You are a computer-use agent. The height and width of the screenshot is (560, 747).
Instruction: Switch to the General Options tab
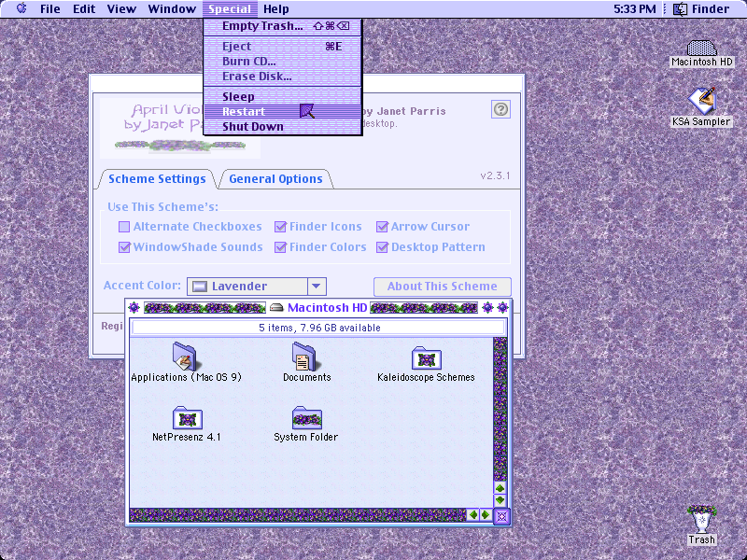(x=275, y=179)
